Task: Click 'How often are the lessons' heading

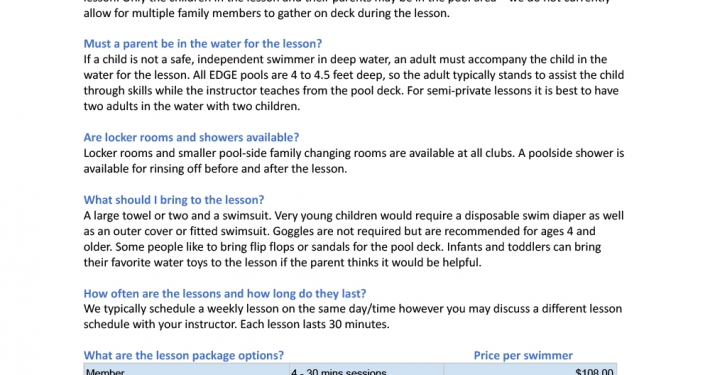Action: point(225,293)
